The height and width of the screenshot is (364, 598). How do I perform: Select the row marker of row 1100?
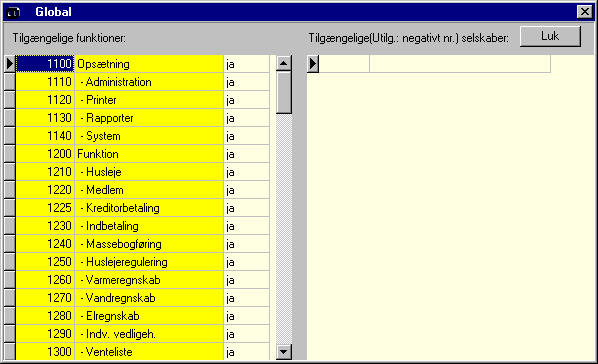(10, 64)
